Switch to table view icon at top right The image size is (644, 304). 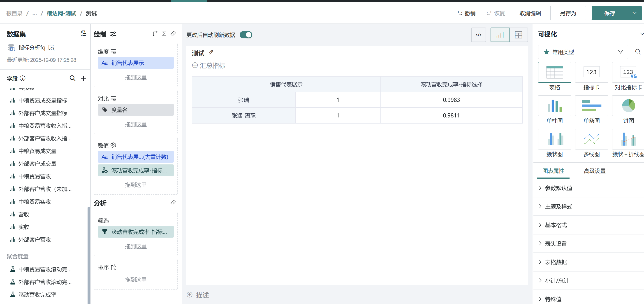point(519,35)
